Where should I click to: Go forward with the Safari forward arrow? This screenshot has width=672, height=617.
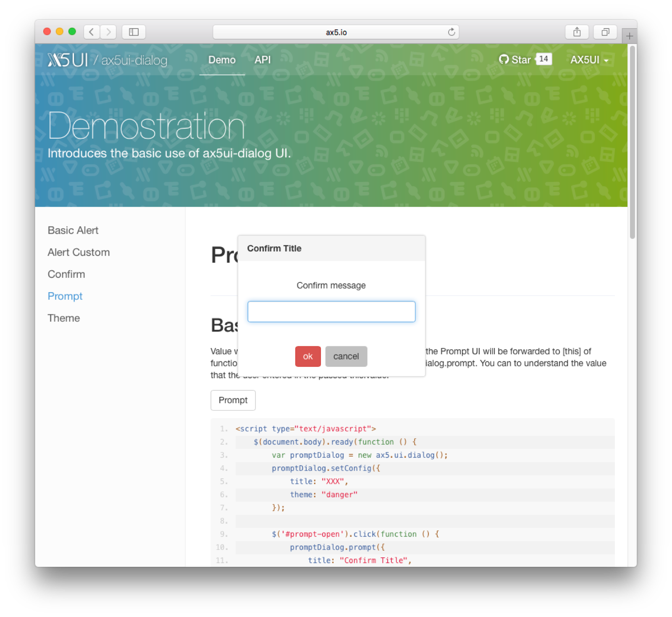tap(108, 32)
